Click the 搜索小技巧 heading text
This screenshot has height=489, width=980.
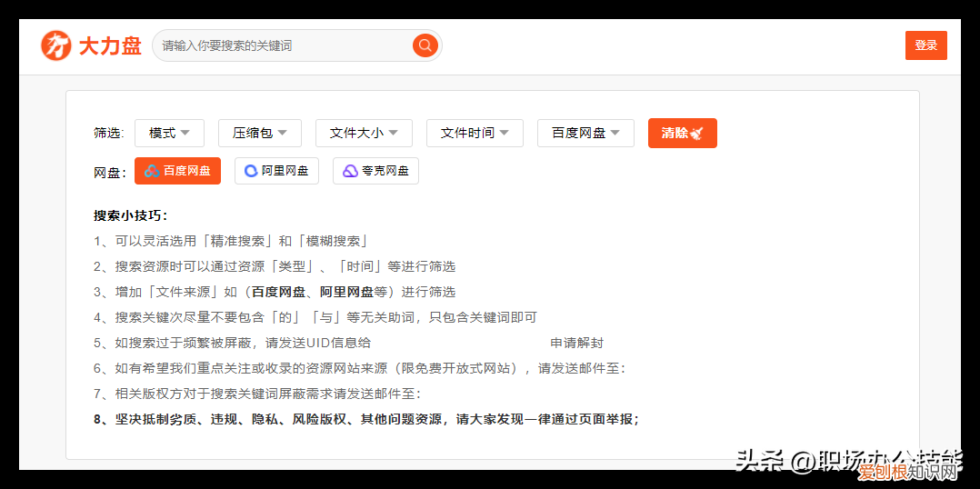[x=131, y=216]
